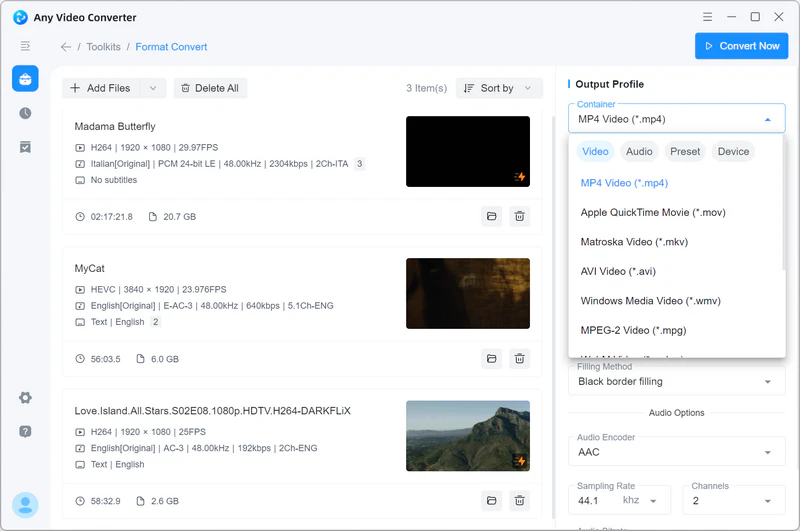This screenshot has width=800, height=531.
Task: Click the user profile avatar
Action: [x=25, y=505]
